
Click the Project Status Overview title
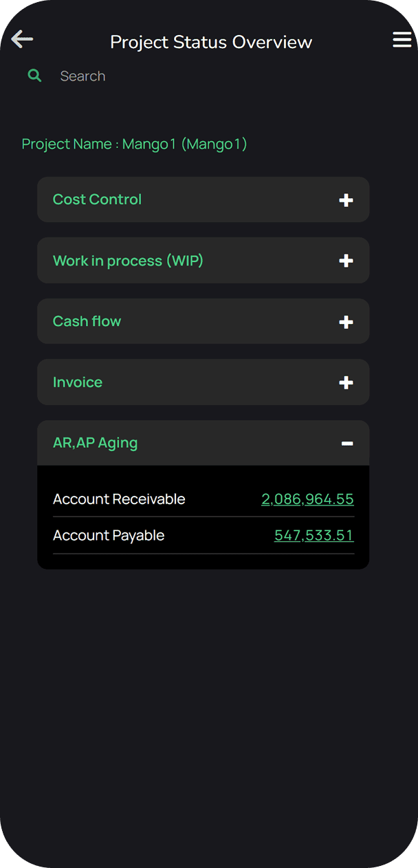tap(211, 42)
